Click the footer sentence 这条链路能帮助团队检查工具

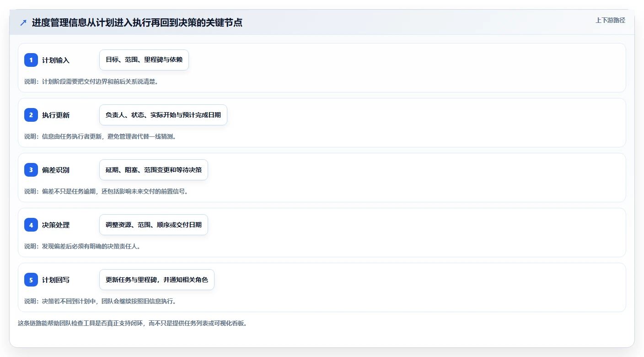click(x=132, y=323)
